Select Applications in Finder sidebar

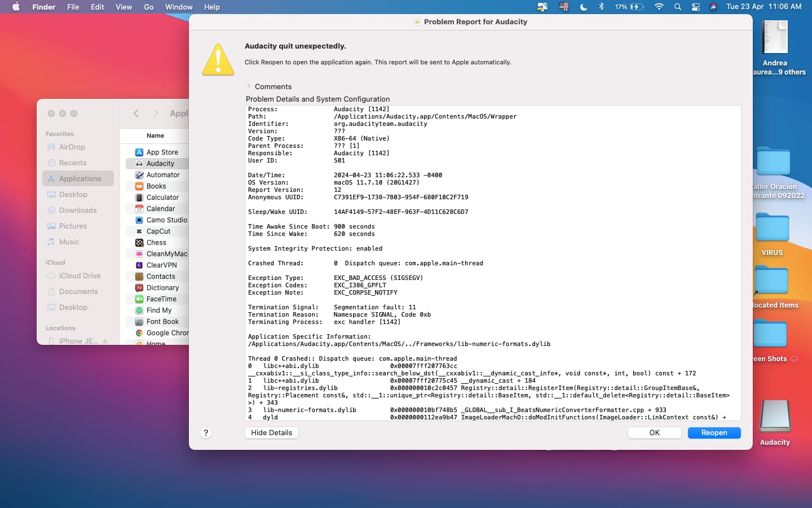[78, 179]
